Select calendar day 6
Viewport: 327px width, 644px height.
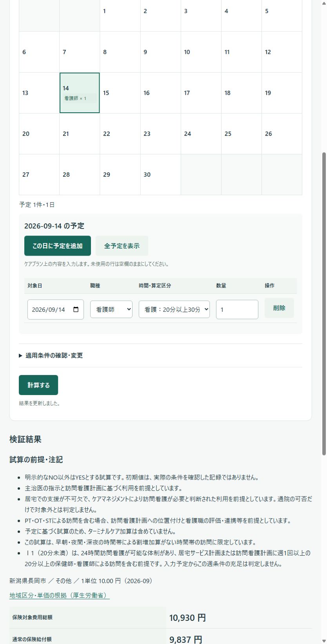(39, 52)
